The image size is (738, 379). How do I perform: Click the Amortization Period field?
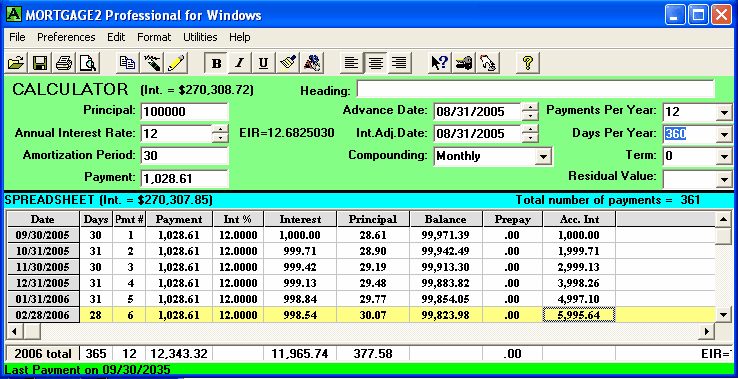coord(184,155)
